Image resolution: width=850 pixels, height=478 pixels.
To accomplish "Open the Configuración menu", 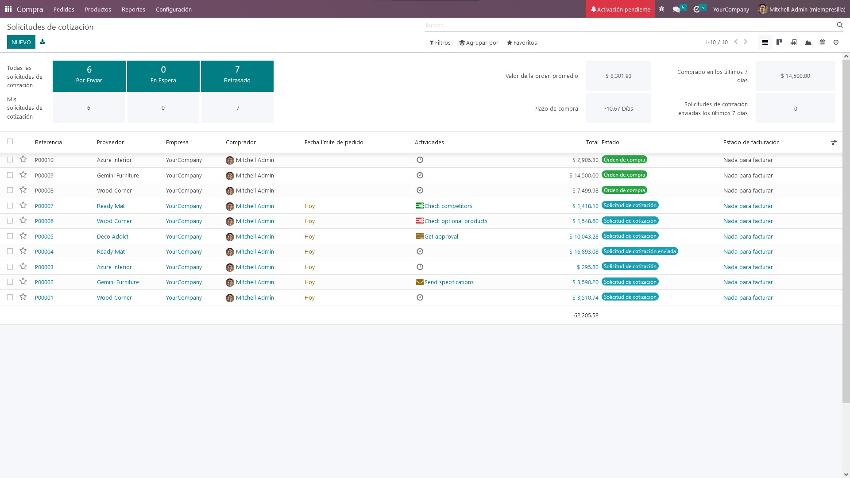I will tap(173, 8).
